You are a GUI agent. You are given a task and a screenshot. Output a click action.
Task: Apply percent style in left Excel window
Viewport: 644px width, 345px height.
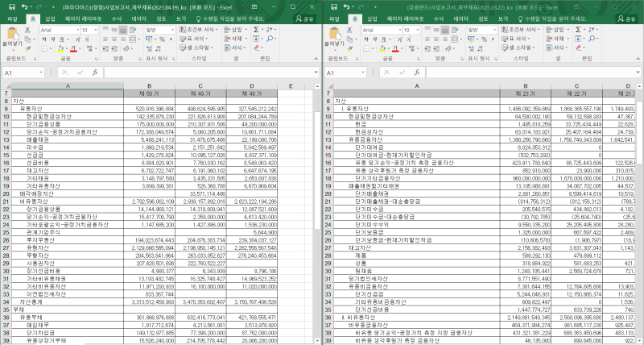coord(162,39)
